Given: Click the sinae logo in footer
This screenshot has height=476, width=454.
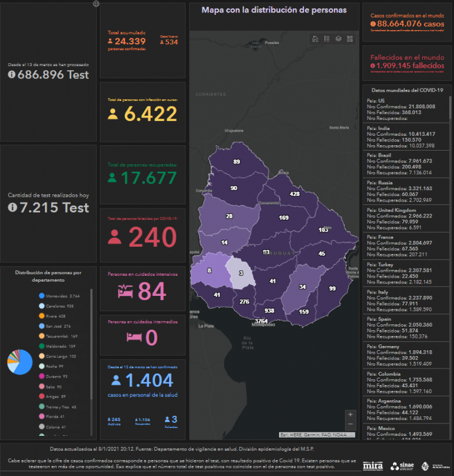Looking at the screenshot, I should (x=403, y=464).
